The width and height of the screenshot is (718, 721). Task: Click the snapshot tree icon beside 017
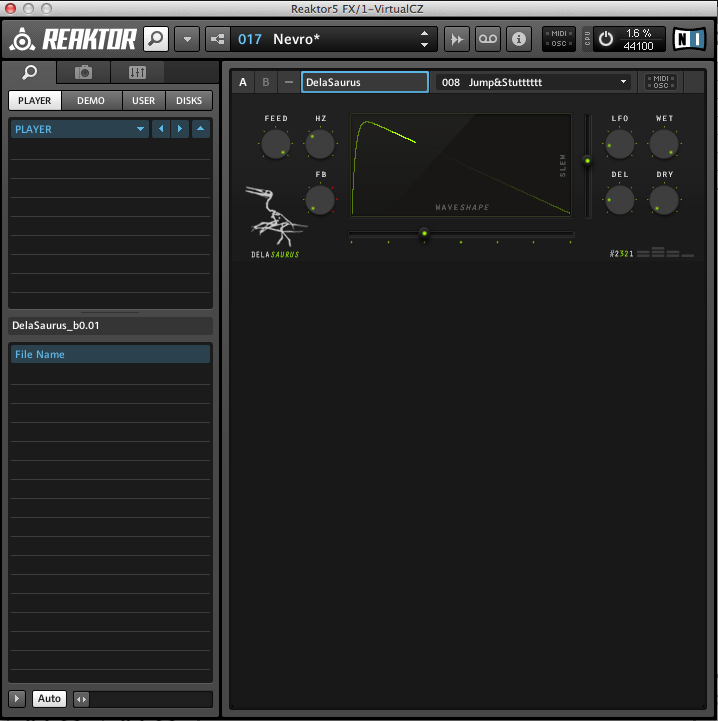click(218, 39)
